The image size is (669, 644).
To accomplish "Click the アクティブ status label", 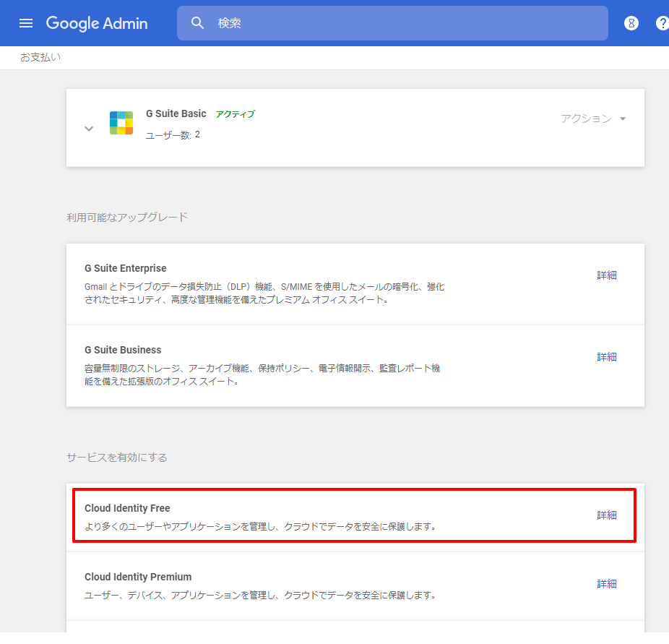I will tap(235, 114).
